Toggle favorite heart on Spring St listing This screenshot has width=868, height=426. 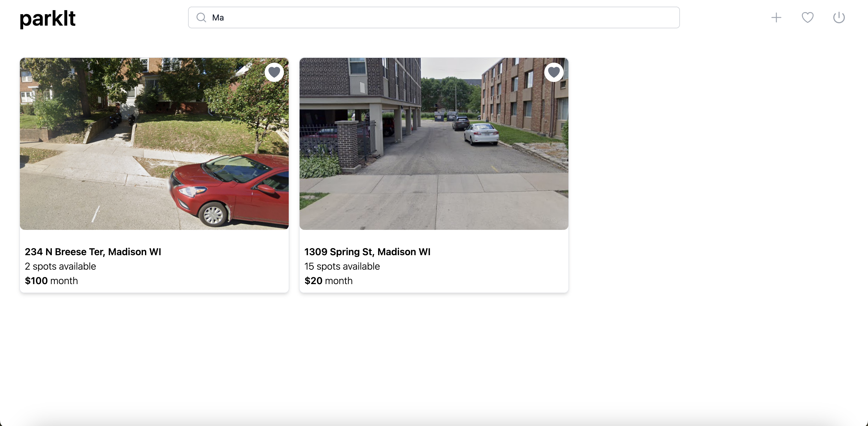(x=554, y=72)
